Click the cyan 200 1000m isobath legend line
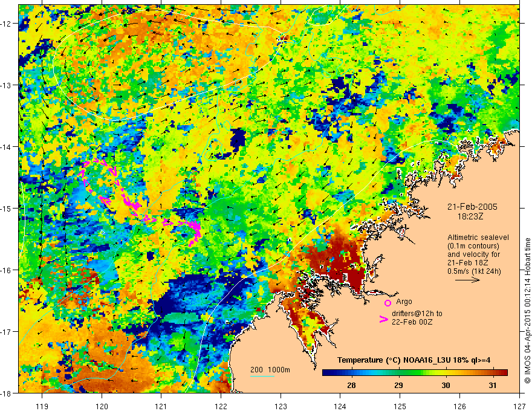 (262, 376)
